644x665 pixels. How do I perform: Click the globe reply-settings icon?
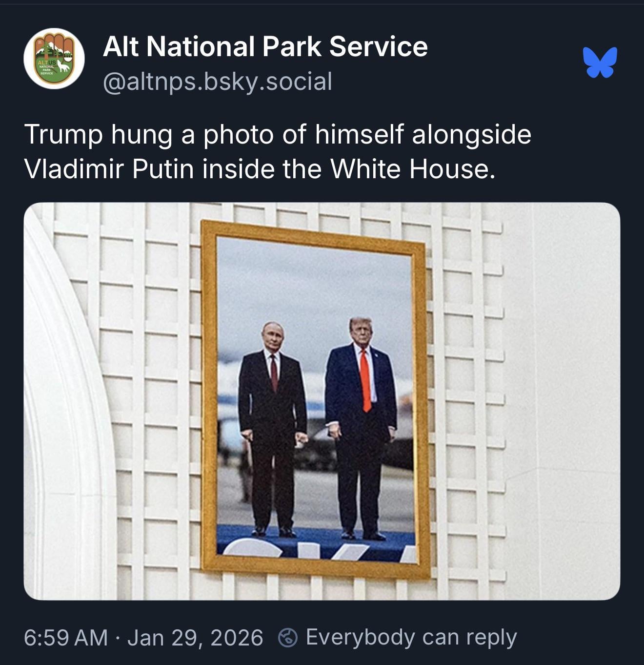pyautogui.click(x=288, y=638)
